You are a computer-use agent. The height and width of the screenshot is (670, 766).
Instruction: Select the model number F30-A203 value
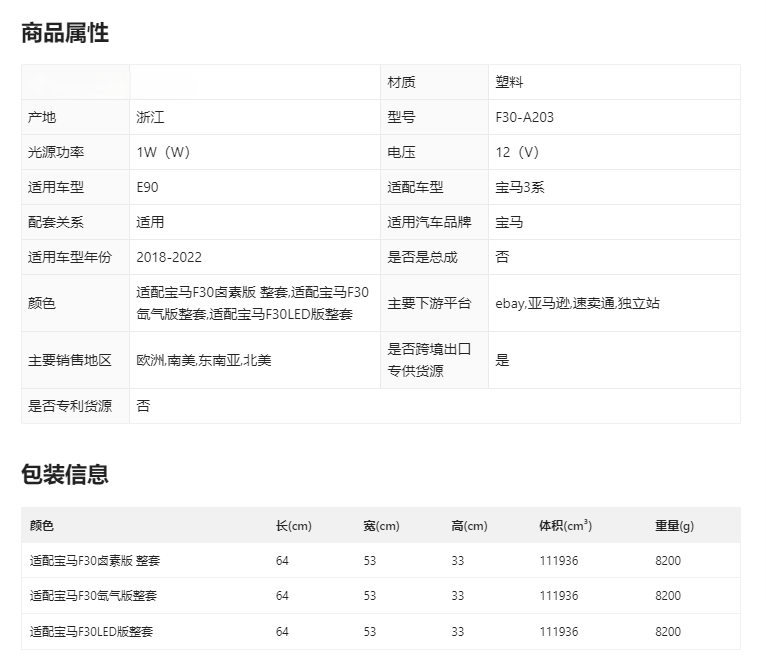(x=524, y=117)
